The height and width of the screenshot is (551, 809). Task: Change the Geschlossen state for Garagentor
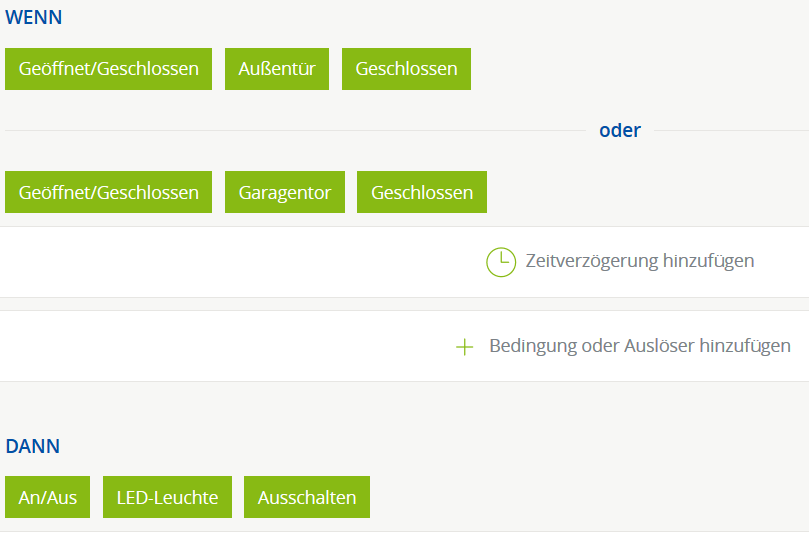coord(422,192)
